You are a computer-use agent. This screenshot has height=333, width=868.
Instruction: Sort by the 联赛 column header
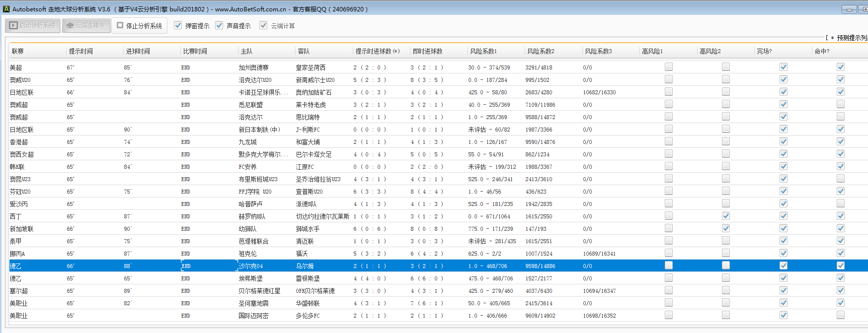click(18, 51)
